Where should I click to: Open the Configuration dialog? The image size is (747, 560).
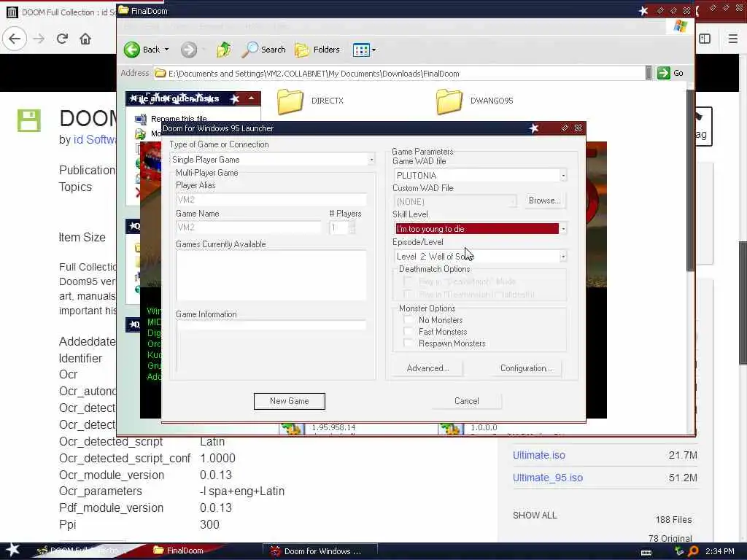(526, 368)
